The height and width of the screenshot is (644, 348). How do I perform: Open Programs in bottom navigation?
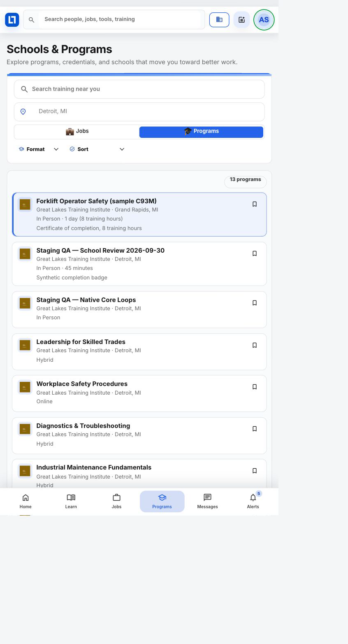click(162, 501)
